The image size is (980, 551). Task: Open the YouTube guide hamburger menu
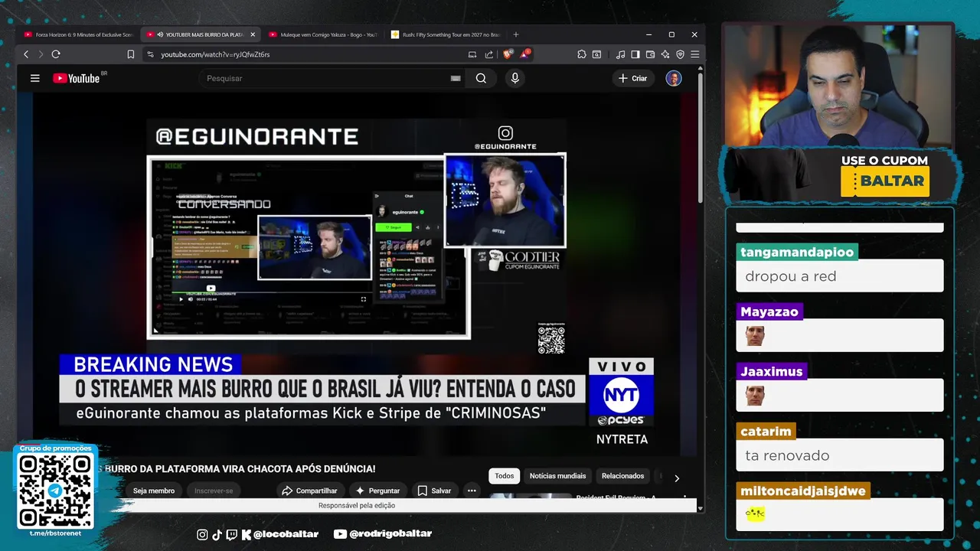[x=34, y=78]
